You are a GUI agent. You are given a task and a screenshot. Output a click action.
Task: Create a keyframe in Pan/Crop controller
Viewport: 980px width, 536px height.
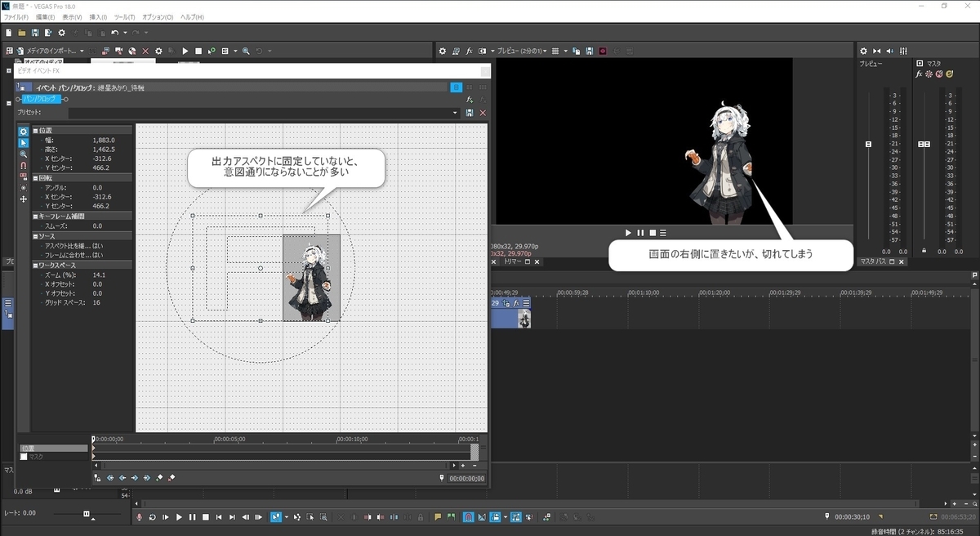[159, 478]
